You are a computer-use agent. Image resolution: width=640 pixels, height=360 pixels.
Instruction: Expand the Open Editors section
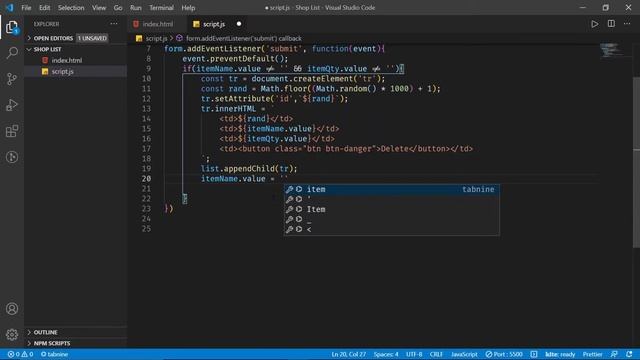pyautogui.click(x=29, y=38)
